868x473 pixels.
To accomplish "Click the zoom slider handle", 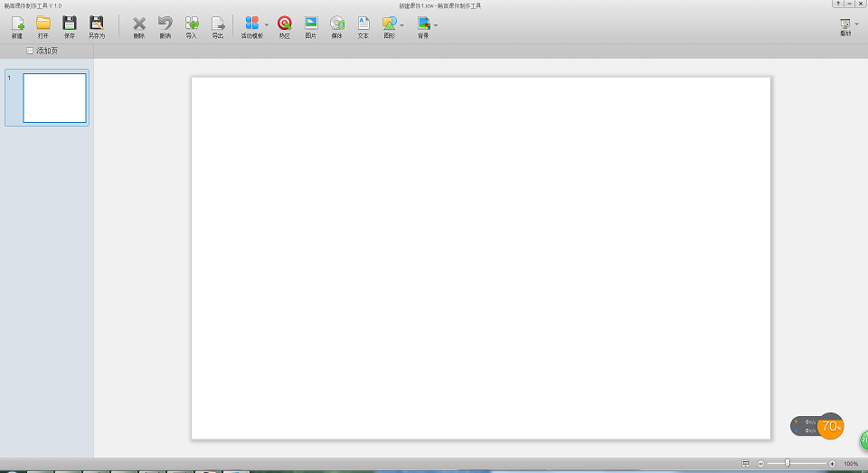I will (x=788, y=463).
